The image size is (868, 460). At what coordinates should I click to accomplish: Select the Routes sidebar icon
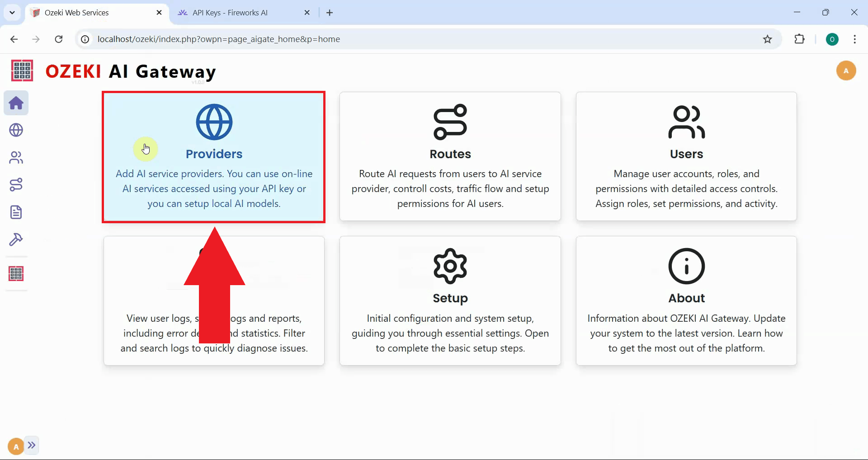pos(16,184)
